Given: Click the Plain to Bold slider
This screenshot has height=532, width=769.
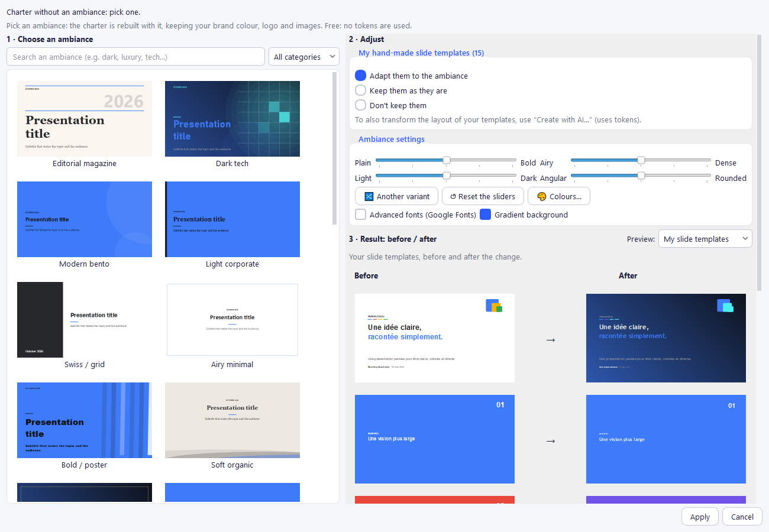Looking at the screenshot, I should pyautogui.click(x=446, y=160).
